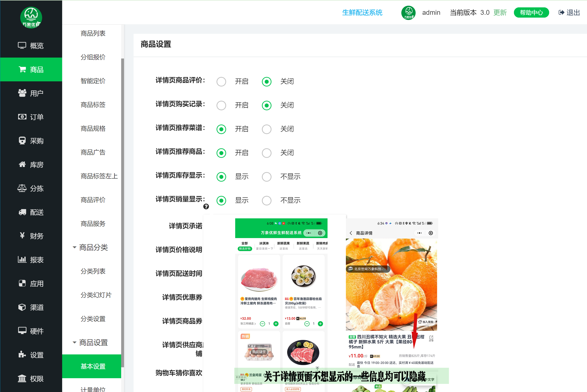Open 财务 finance yen icon
The width and height of the screenshot is (587, 392).
click(x=22, y=235)
